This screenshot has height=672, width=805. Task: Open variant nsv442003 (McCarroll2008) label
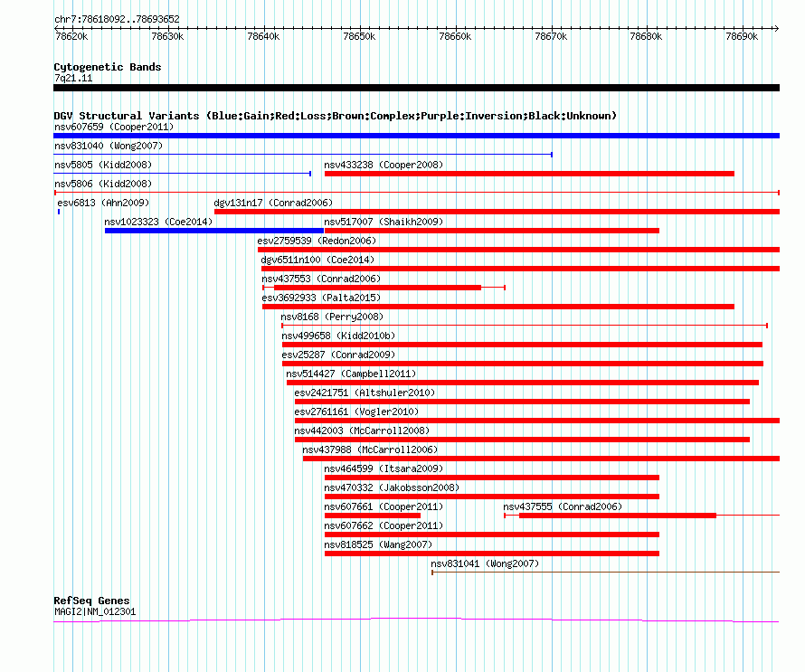pos(362,431)
